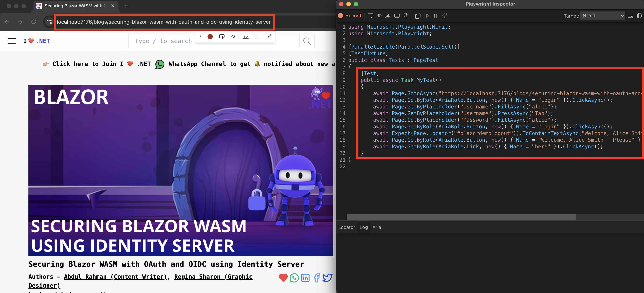
Task: Assert visibility eye icon on overlay toolbar
Action: pos(234,37)
